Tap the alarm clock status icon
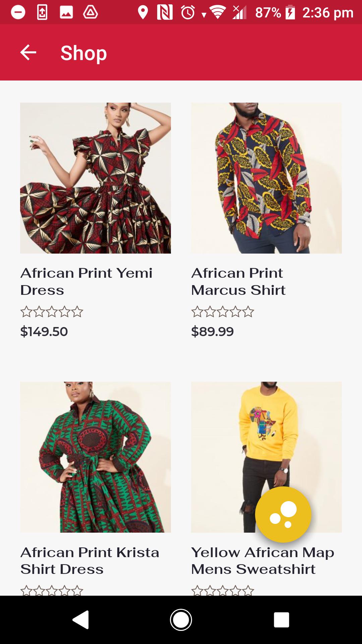The image size is (362, 644). 188,13
